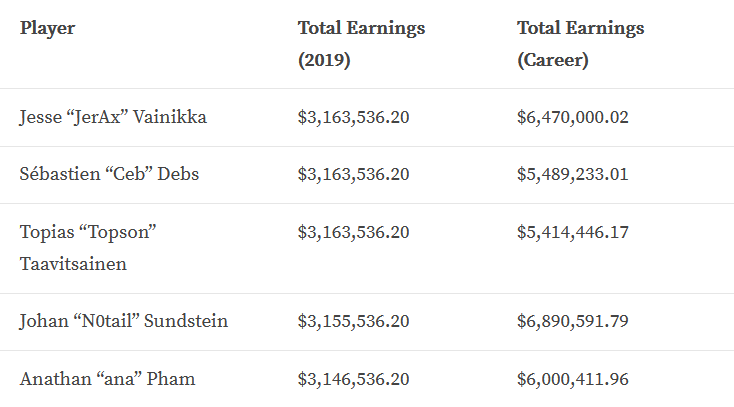This screenshot has height=407, width=734.
Task: Select Anathan "ana" Pham name cell
Action: tap(107, 379)
